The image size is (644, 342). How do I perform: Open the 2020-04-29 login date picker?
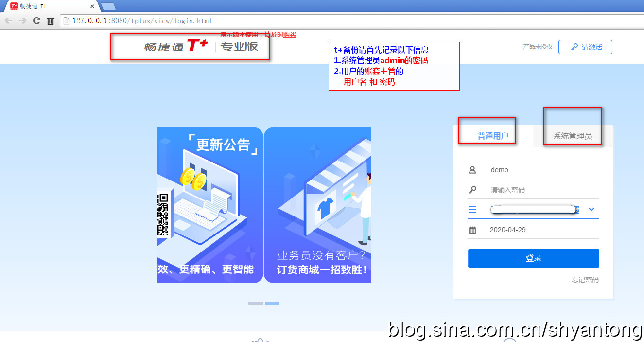click(535, 230)
